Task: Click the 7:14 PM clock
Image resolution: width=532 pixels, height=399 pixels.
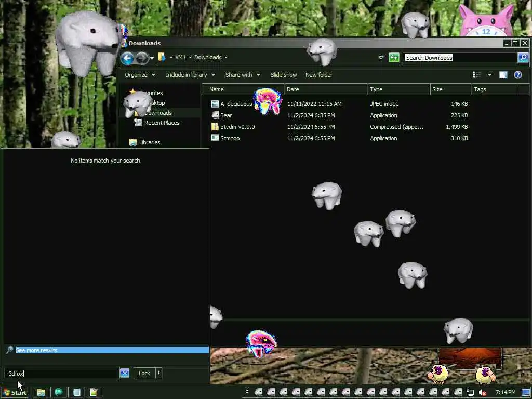Action: click(505, 392)
